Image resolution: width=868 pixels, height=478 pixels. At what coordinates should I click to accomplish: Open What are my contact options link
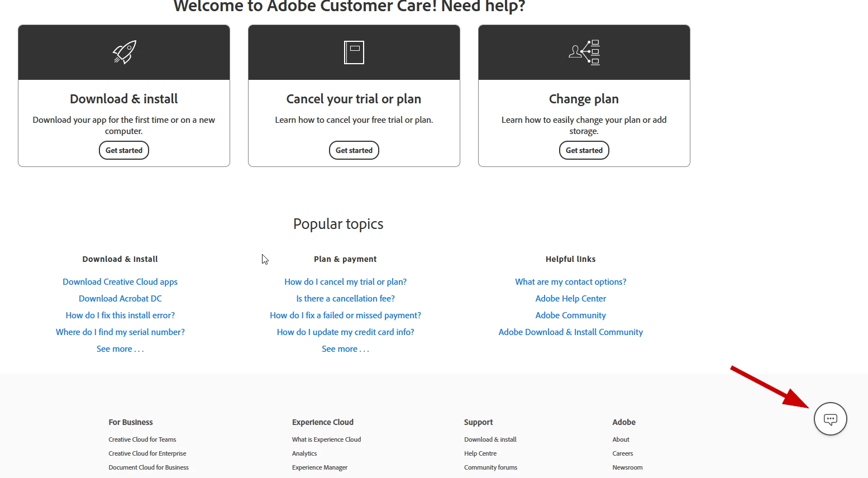click(571, 282)
